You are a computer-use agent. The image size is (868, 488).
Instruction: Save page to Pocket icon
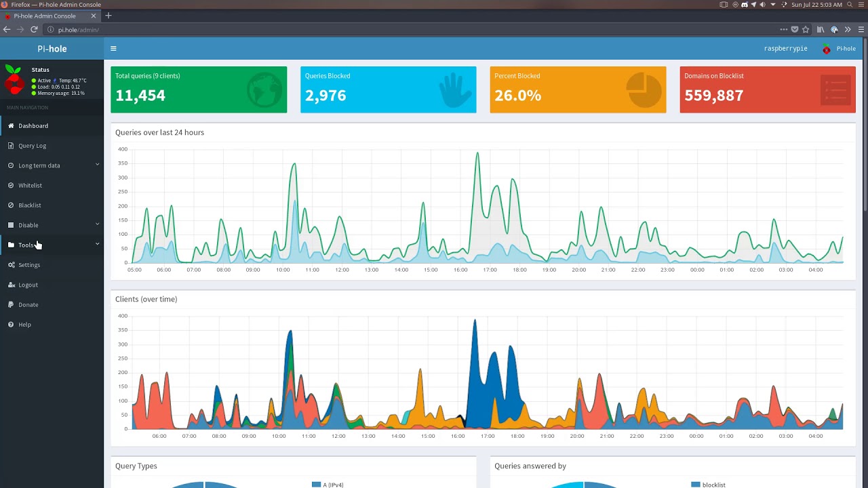point(795,30)
